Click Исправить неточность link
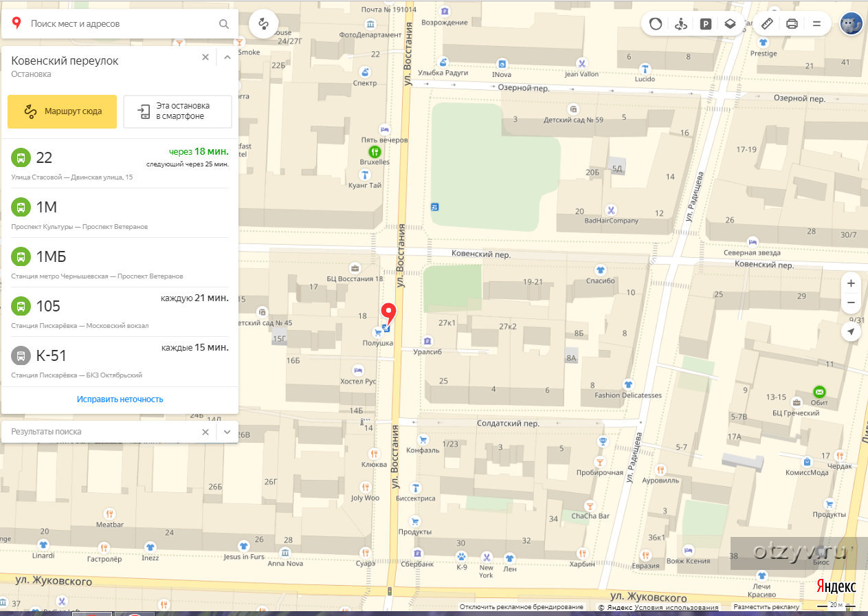Image resolution: width=868 pixels, height=616 pixels. pos(120,399)
